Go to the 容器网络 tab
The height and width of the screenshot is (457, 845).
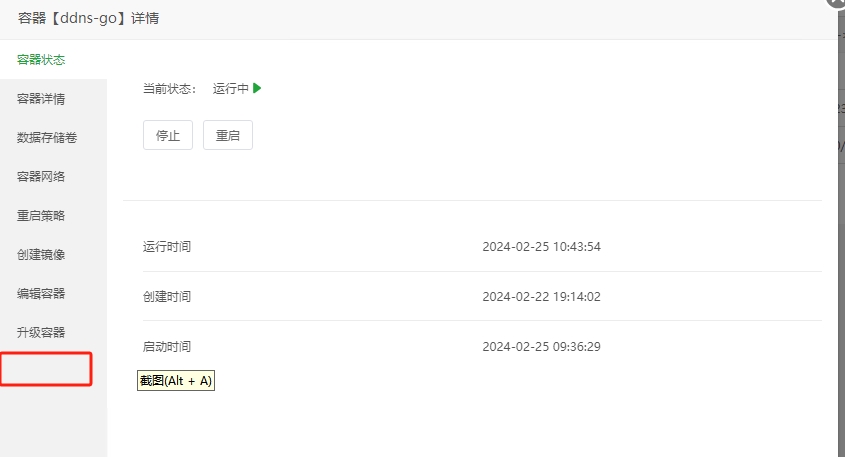[x=41, y=176]
